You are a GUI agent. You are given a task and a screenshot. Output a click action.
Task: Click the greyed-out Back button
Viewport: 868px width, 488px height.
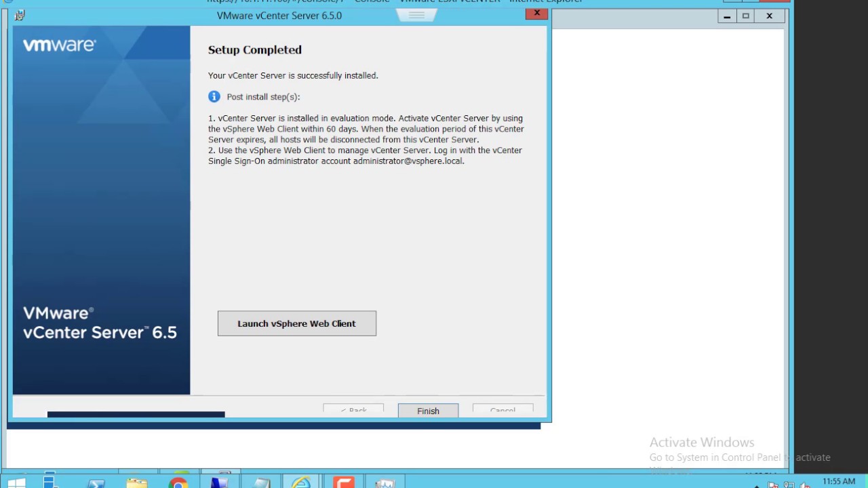click(353, 409)
